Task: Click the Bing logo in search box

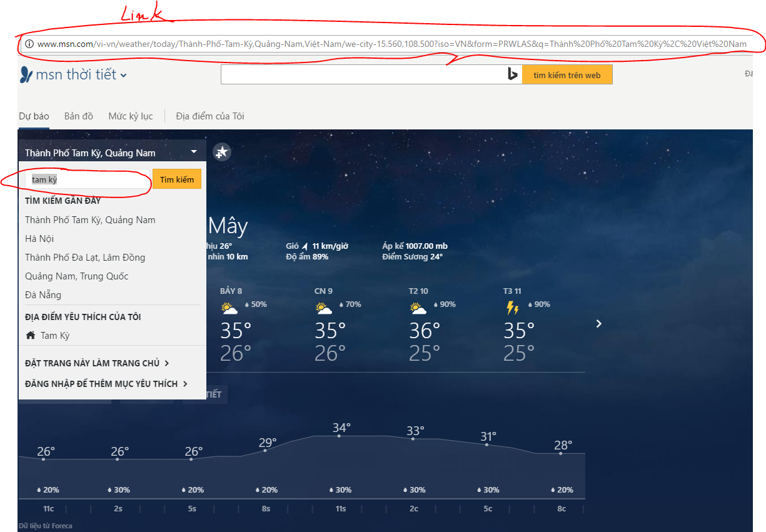Action: 512,75
